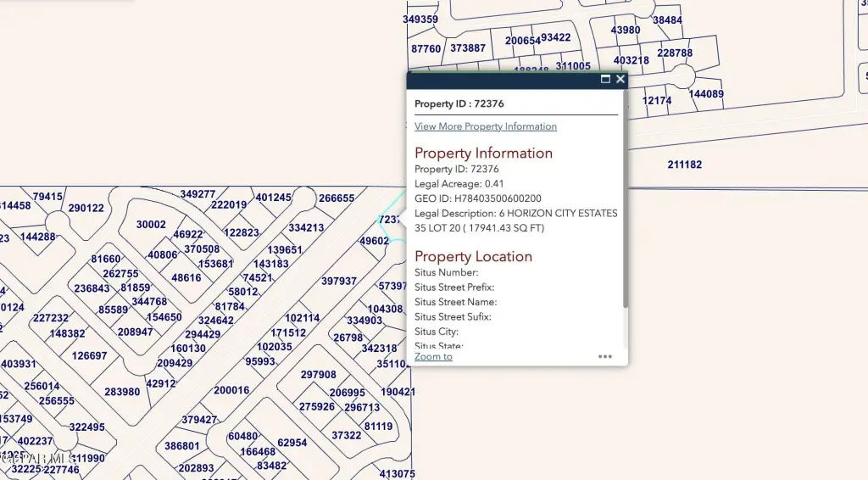This screenshot has width=868, height=480.
Task: Select parcel 211182 on the map
Action: pyautogui.click(x=684, y=165)
